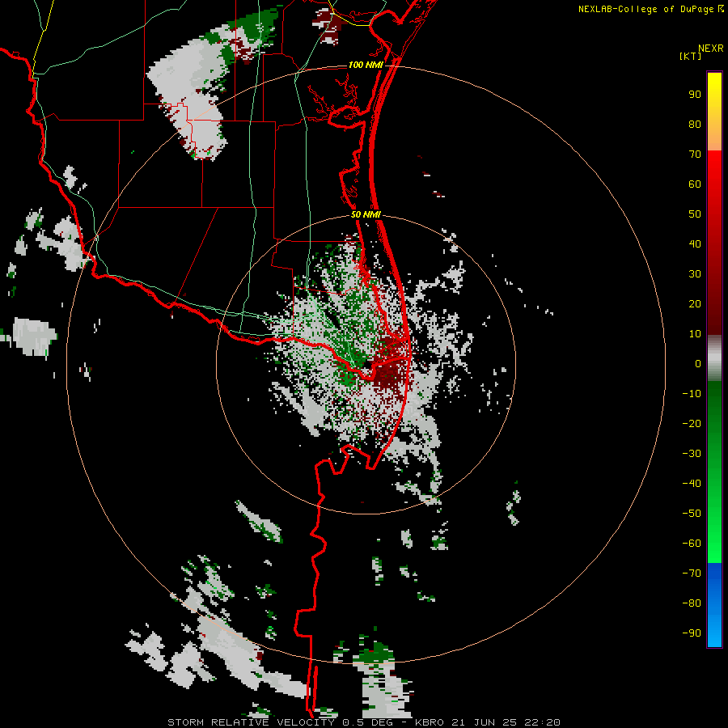The width and height of the screenshot is (728, 728).
Task: Click the yellow top segment of color bar
Action: (x=714, y=112)
